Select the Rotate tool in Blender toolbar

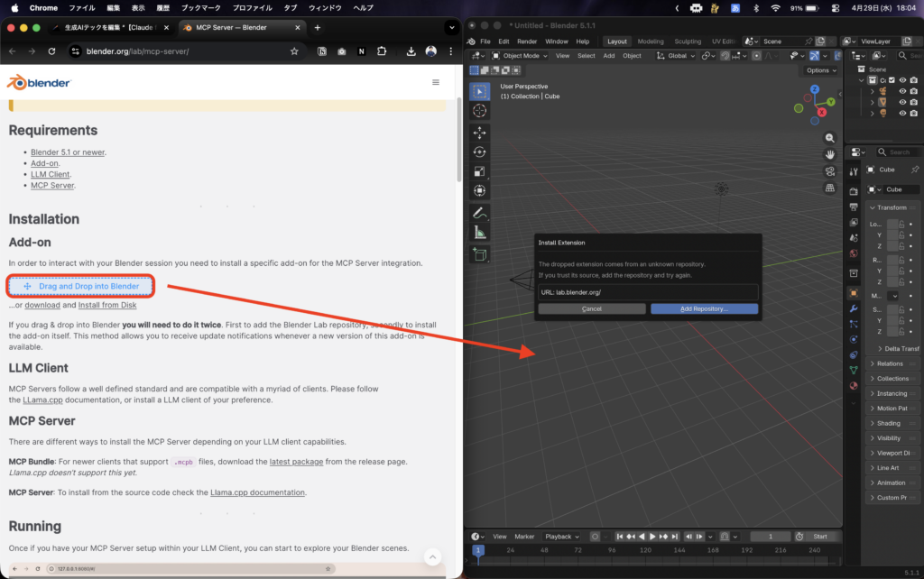pos(479,152)
